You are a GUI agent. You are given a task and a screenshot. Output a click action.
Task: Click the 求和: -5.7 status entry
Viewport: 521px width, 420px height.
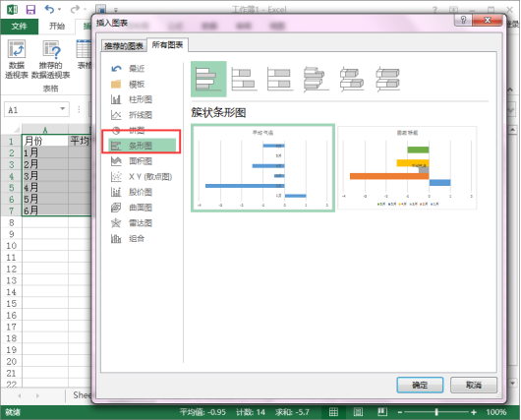292,412
